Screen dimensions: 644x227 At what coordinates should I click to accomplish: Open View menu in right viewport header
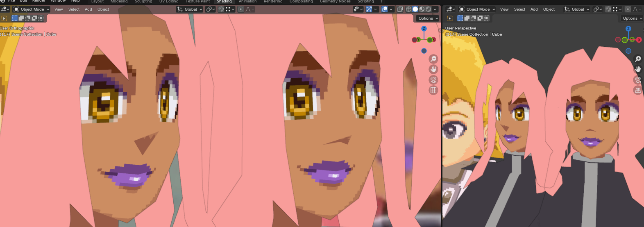point(504,9)
